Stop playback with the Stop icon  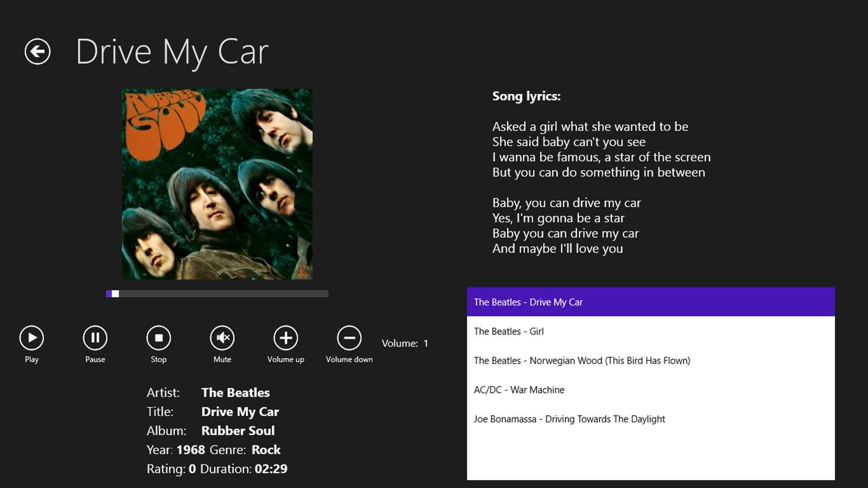point(159,338)
